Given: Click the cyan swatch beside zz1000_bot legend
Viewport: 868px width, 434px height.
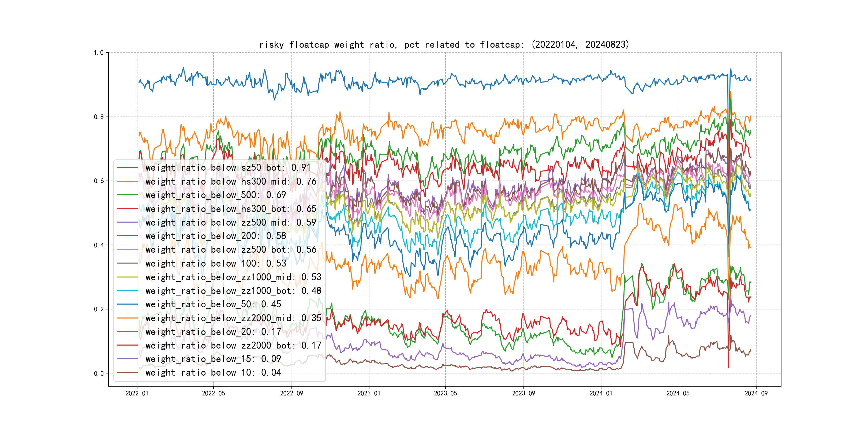Looking at the screenshot, I should coord(127,291).
